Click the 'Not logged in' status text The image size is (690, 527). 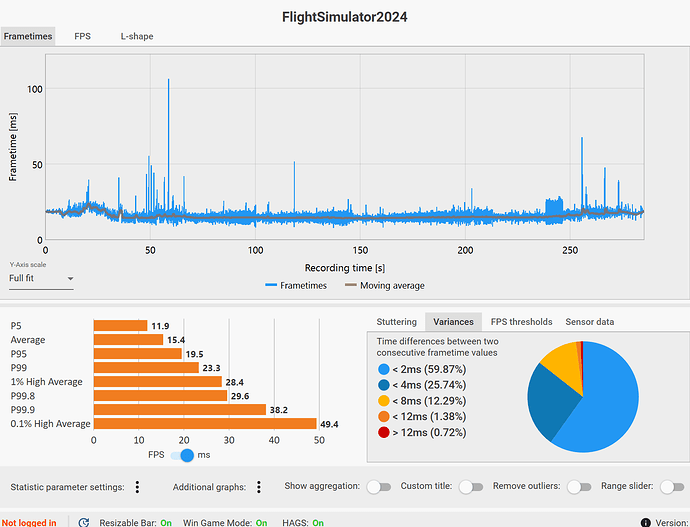29,522
